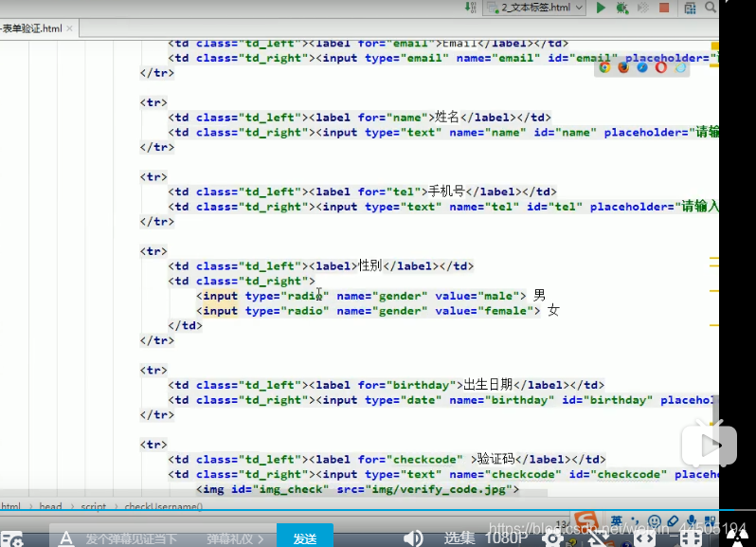Viewport: 756px width, 547px height.
Task: Click the label text 验证码
Action: click(495, 459)
